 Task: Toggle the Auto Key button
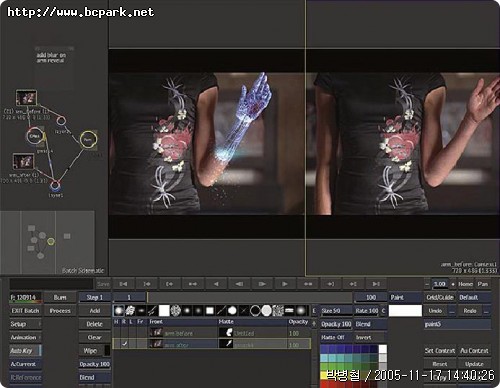25,351
